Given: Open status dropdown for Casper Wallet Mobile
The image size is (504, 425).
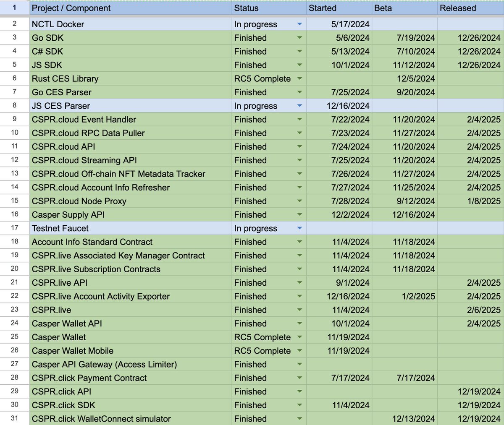Looking at the screenshot, I should click(x=299, y=351).
